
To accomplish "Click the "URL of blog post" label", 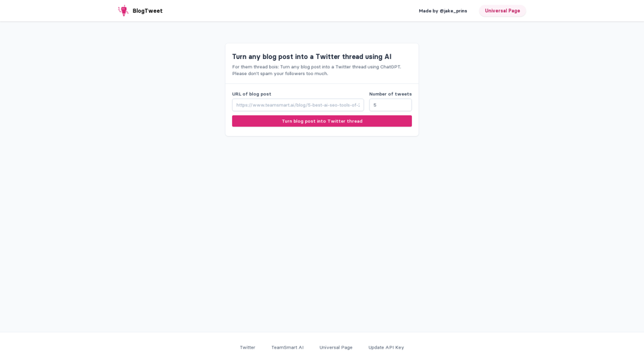I will [252, 94].
